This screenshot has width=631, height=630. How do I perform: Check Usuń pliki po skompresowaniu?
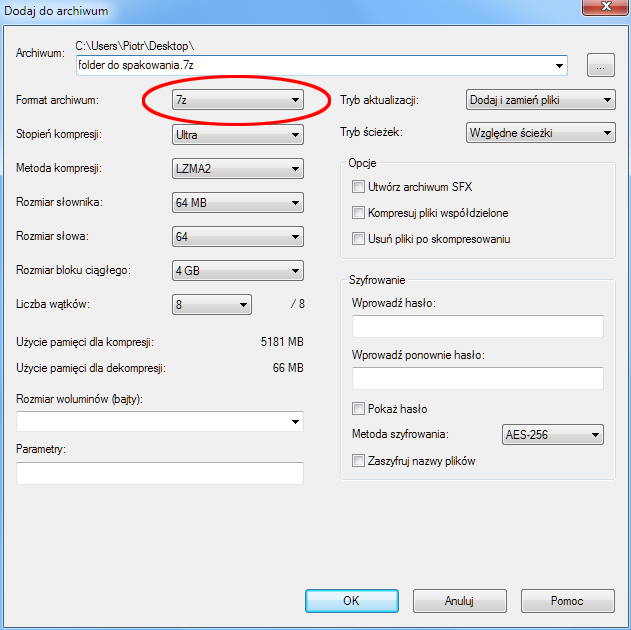pyautogui.click(x=358, y=239)
